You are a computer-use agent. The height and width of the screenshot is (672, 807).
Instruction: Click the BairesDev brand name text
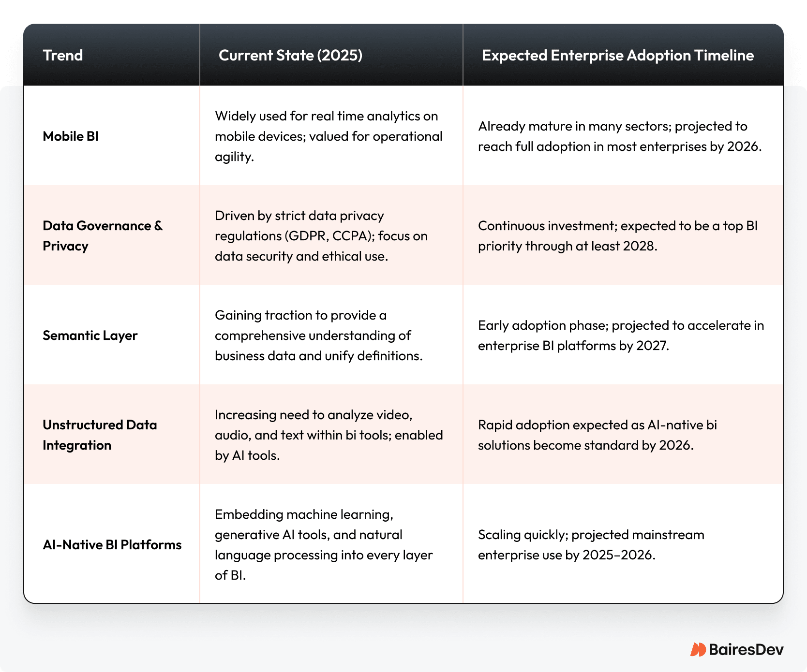[746, 649]
